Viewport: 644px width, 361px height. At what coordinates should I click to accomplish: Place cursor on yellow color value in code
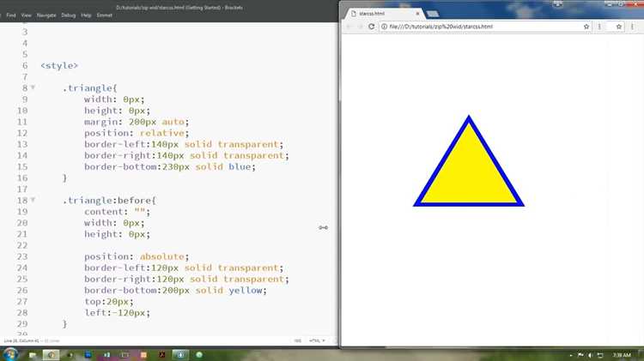pyautogui.click(x=246, y=290)
